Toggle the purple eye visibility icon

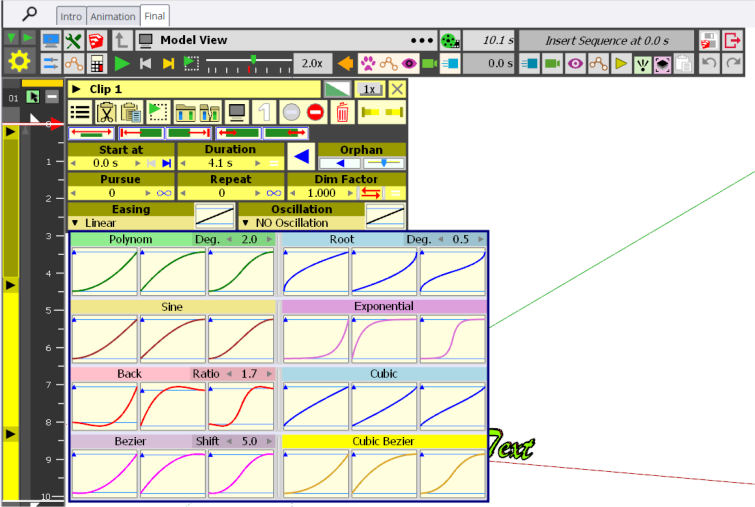409,63
